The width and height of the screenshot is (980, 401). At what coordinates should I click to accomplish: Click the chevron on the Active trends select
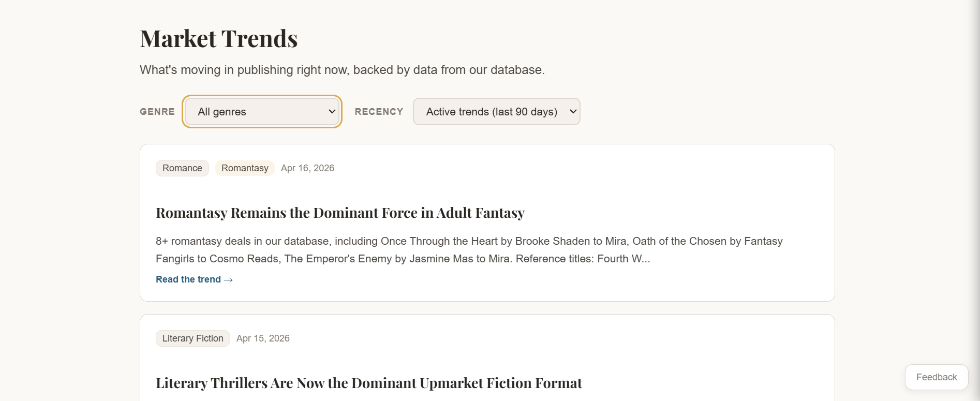(573, 112)
